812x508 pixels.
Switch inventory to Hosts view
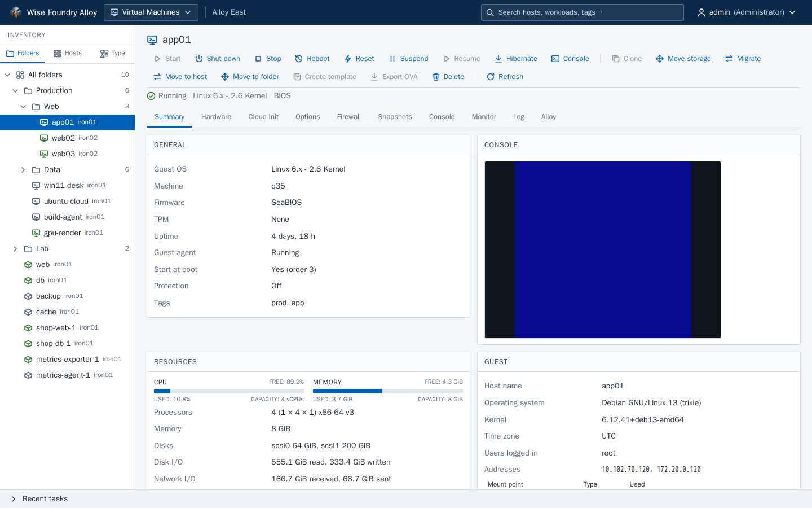(68, 53)
